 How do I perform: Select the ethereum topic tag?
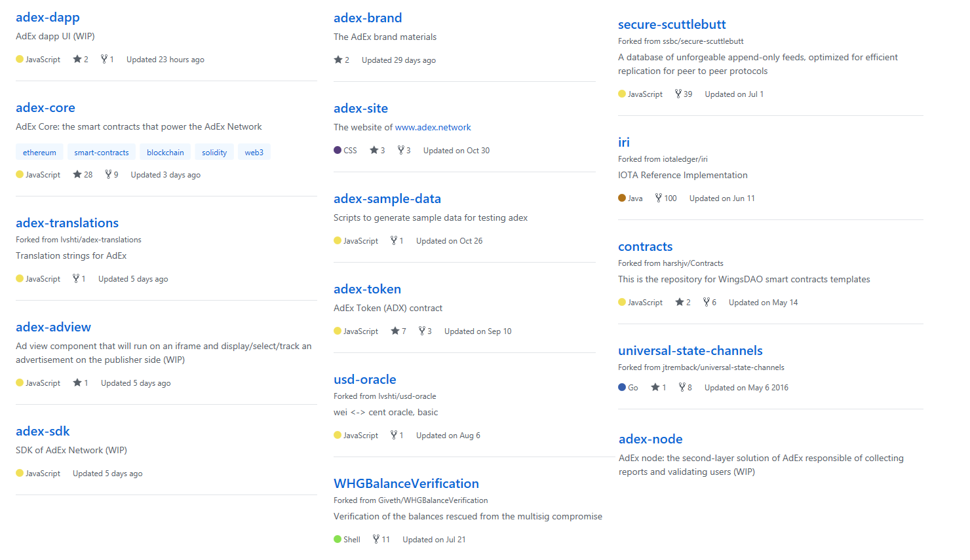point(39,152)
